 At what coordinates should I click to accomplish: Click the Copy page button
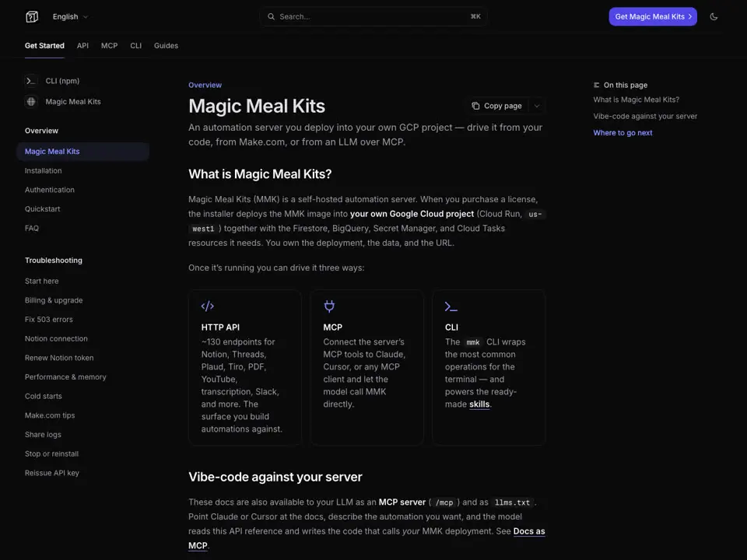click(x=497, y=106)
